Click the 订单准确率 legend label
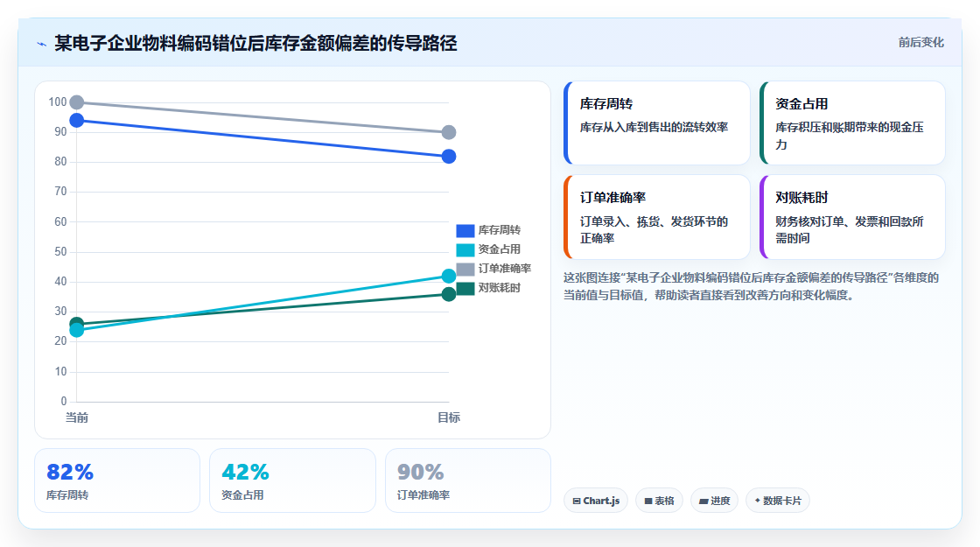Viewport: 980px width, 547px height. click(x=504, y=269)
